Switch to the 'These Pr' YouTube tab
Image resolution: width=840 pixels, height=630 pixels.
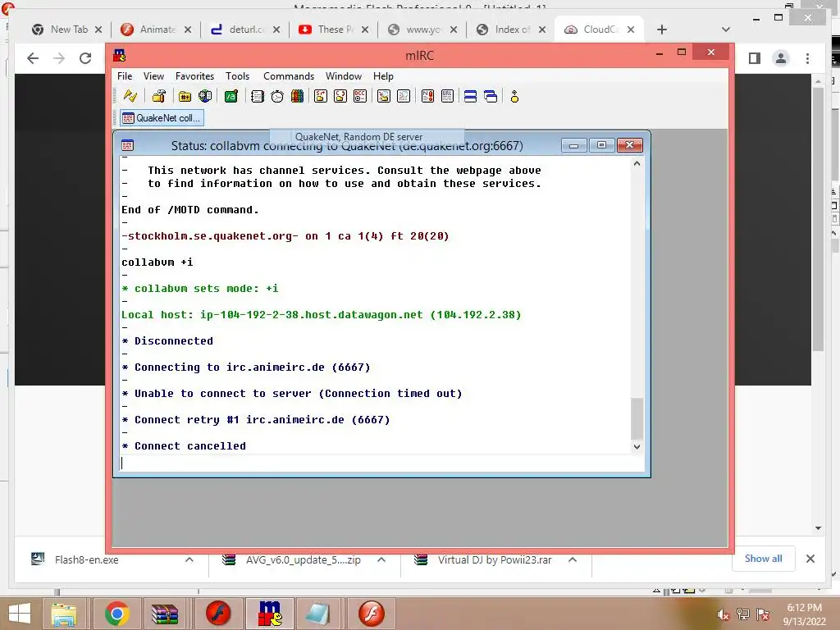[x=333, y=30]
